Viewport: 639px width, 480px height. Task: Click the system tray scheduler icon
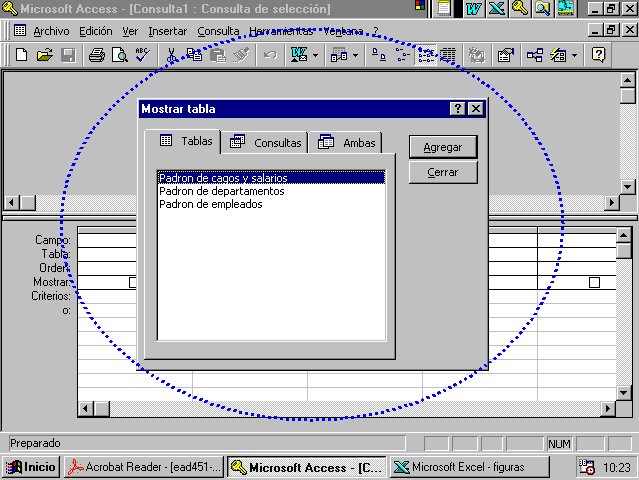coord(587,467)
